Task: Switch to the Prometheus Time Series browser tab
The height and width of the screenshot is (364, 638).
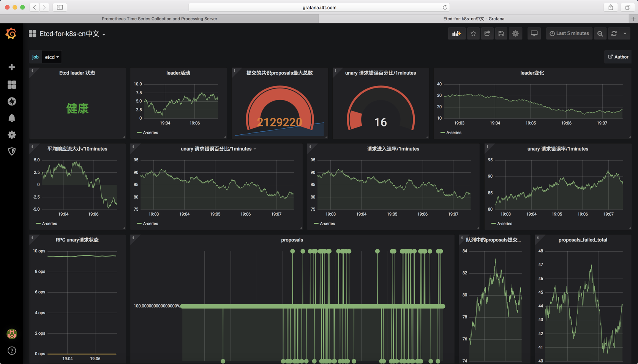Action: pos(159,19)
